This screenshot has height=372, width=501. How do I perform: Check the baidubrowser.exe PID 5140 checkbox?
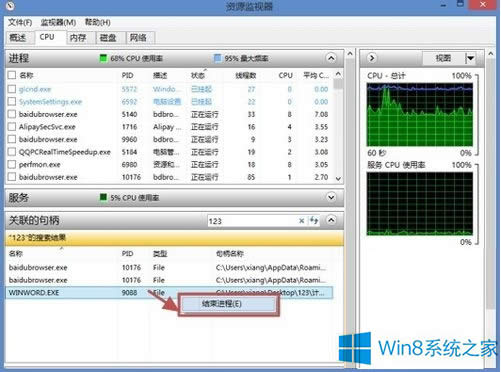pos(12,114)
